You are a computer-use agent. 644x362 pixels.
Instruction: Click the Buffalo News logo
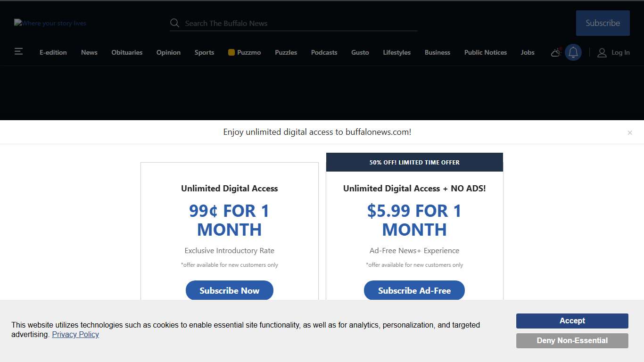tap(50, 23)
